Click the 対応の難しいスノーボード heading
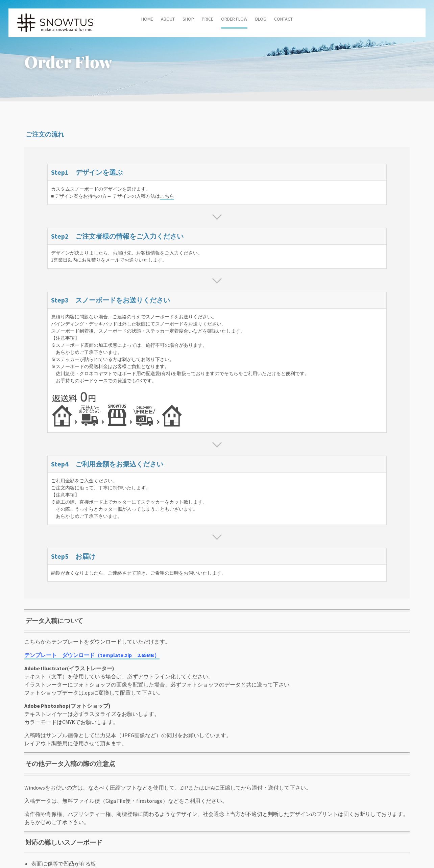Image resolution: width=434 pixels, height=868 pixels. [64, 843]
